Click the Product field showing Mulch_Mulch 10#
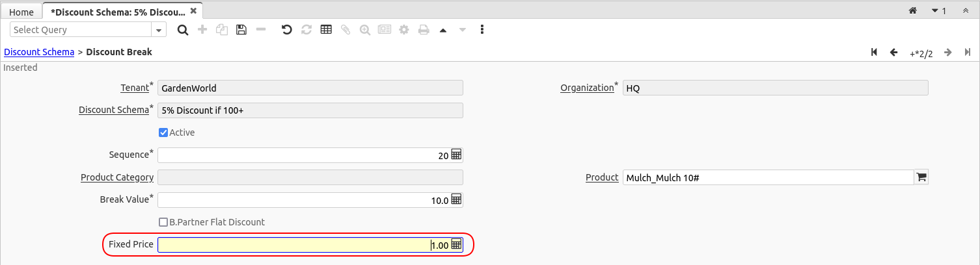Viewport: 980px width, 265px height. [769, 177]
